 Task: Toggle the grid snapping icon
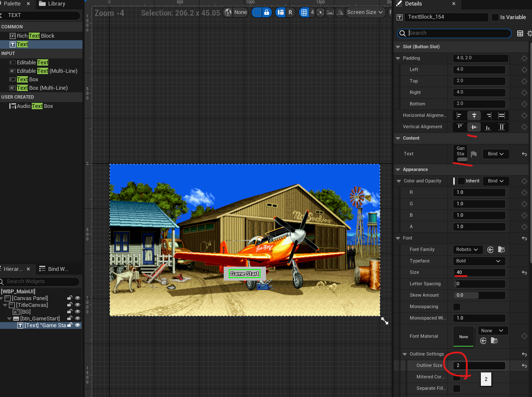pos(304,12)
